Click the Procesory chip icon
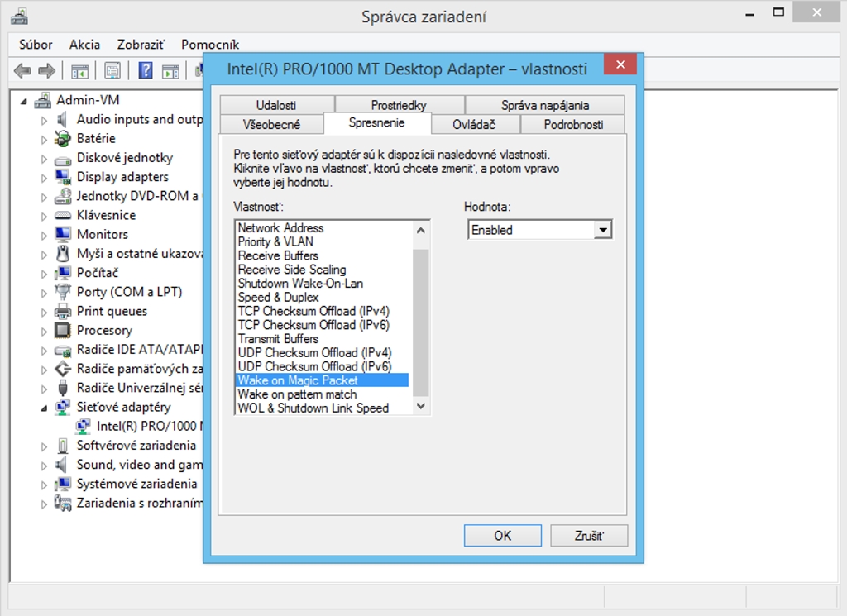 tap(64, 331)
